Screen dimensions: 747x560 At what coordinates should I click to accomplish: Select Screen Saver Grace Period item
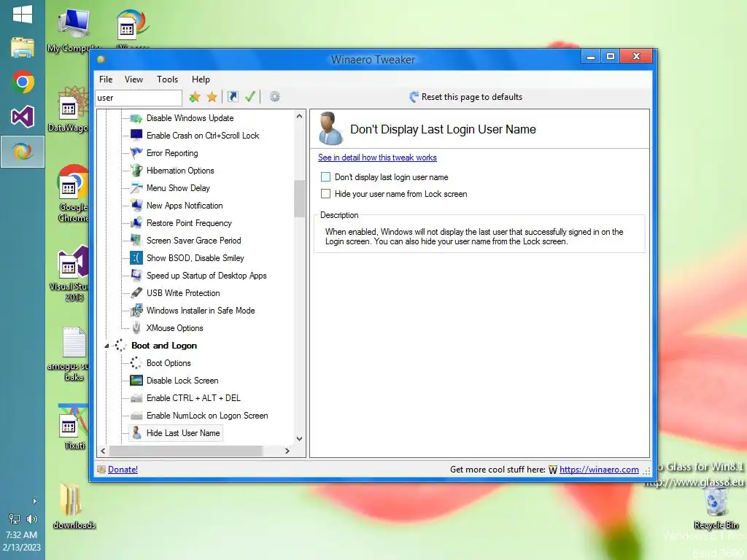(193, 241)
